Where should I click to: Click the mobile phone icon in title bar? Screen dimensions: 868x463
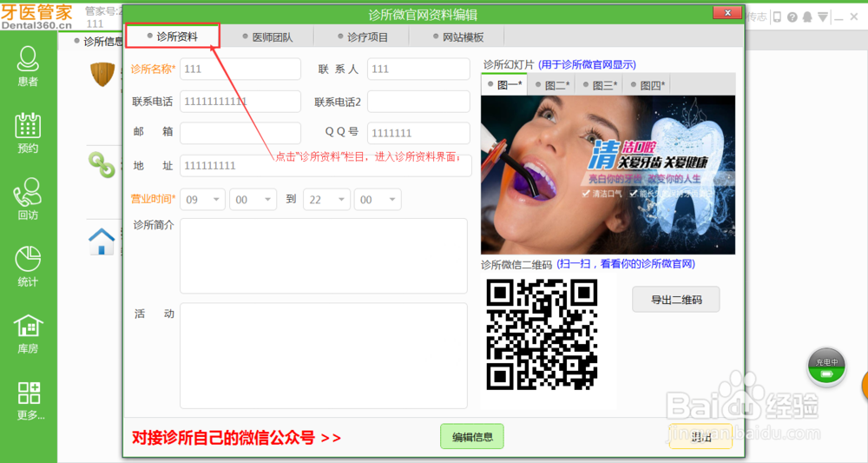click(777, 17)
